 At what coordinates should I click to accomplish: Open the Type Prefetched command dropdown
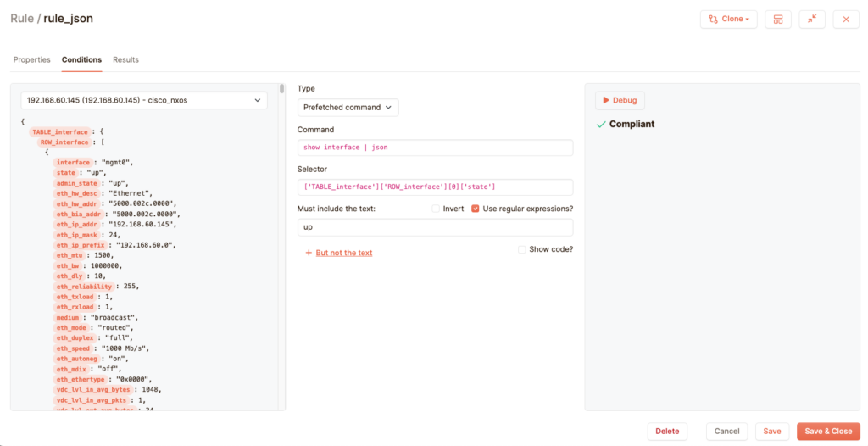[348, 108]
